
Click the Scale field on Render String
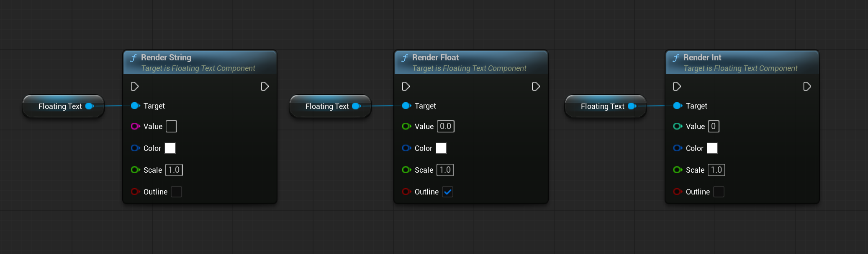(x=174, y=170)
